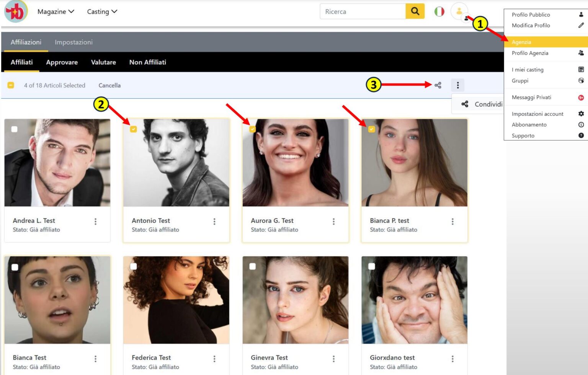Click the Cancella selection link
Viewport: 588px width, 375px height.
tap(109, 85)
